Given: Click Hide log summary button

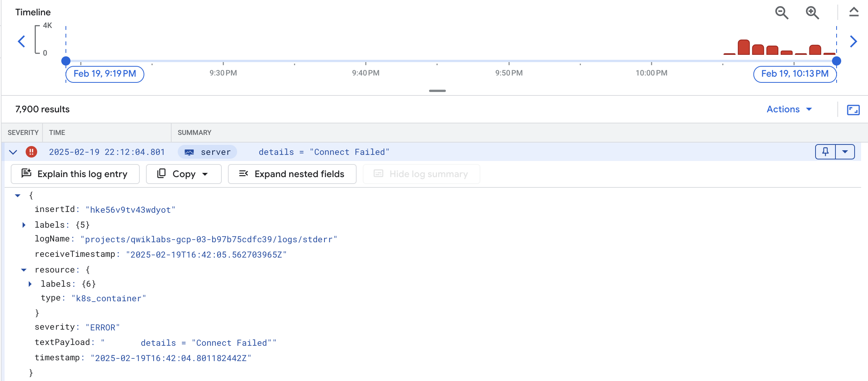Looking at the screenshot, I should point(421,174).
